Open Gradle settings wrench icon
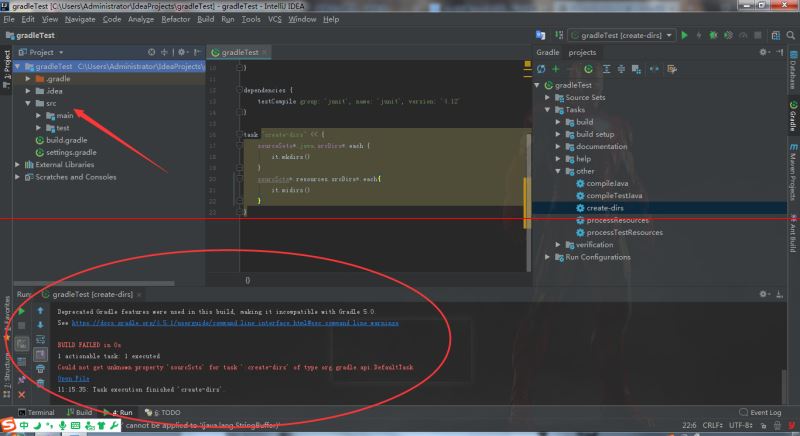 [672, 69]
